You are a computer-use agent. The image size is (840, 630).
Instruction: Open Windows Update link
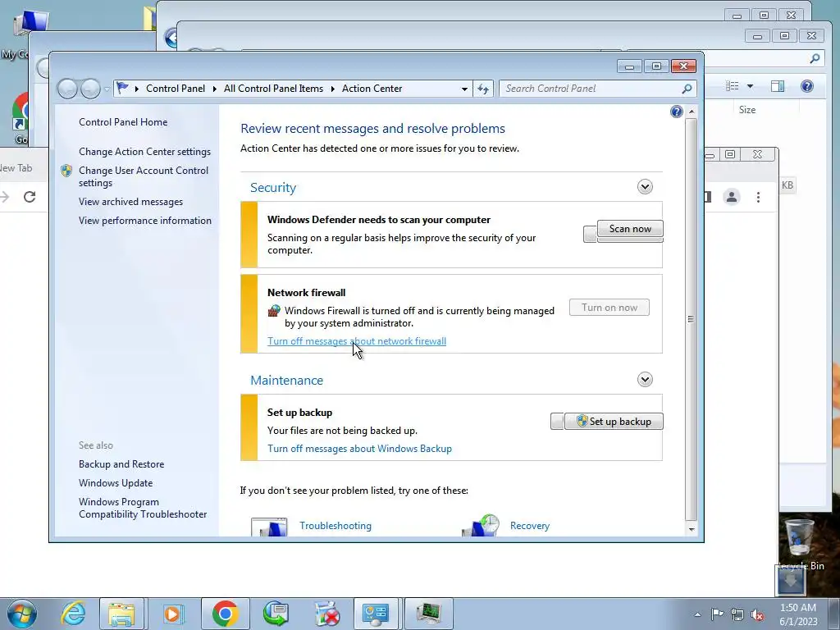pyautogui.click(x=116, y=482)
